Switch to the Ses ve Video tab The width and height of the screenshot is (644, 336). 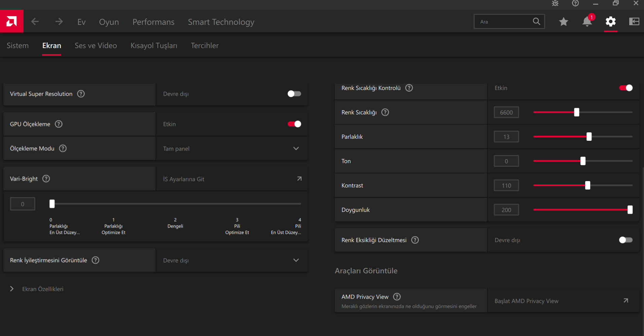click(x=96, y=46)
